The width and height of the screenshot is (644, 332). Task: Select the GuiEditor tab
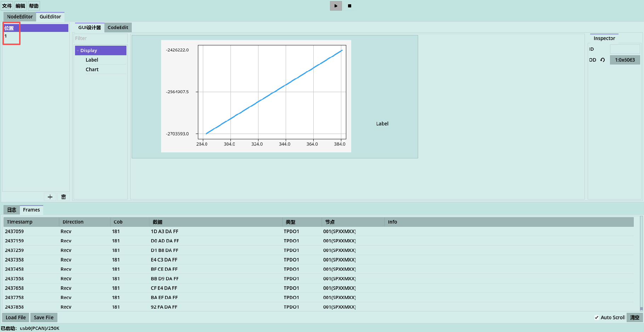50,17
